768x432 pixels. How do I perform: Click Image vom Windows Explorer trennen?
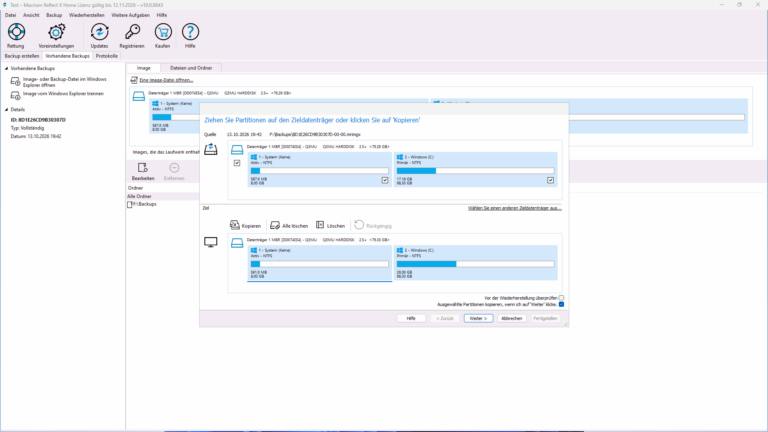click(x=63, y=94)
